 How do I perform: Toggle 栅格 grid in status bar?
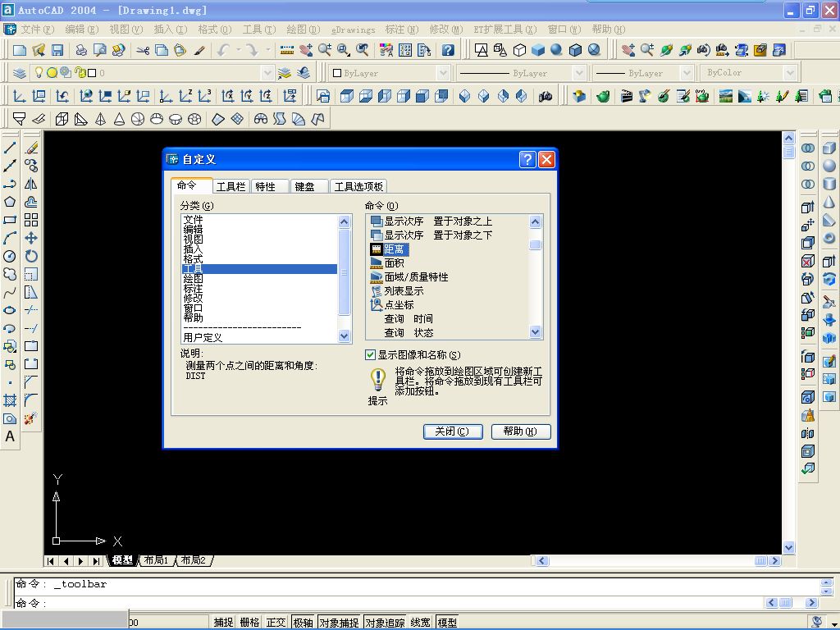[249, 622]
